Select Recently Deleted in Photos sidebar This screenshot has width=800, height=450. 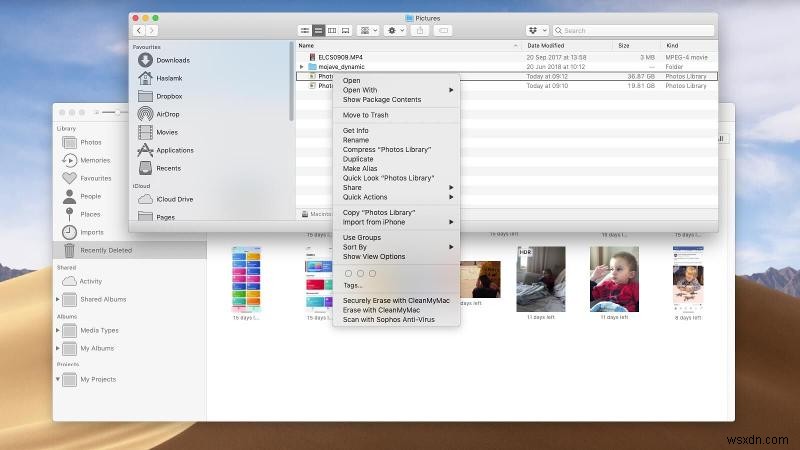(x=130, y=250)
